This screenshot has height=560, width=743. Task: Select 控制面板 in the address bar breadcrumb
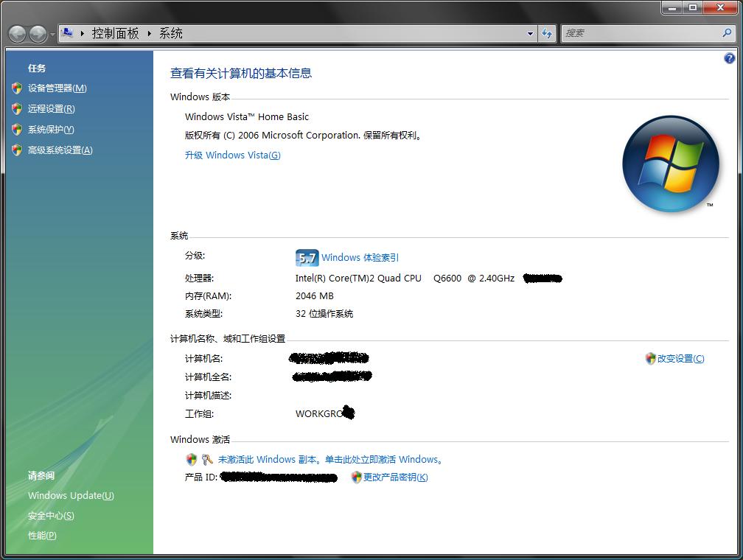[x=115, y=33]
